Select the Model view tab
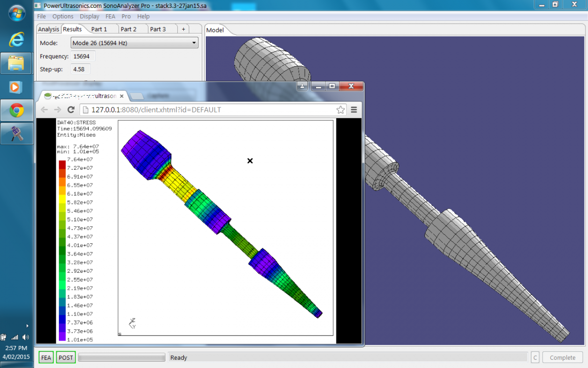Viewport: 588px width, 368px height. pyautogui.click(x=215, y=30)
